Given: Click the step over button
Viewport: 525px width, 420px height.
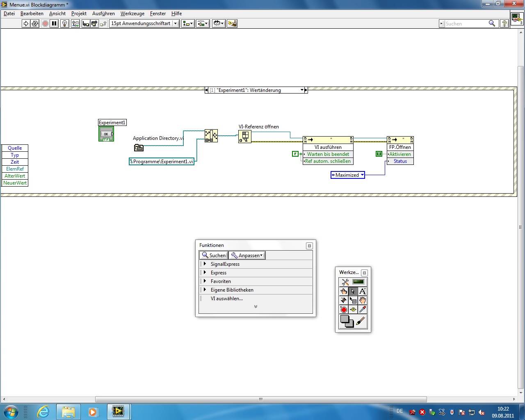Looking at the screenshot, I should (94, 24).
